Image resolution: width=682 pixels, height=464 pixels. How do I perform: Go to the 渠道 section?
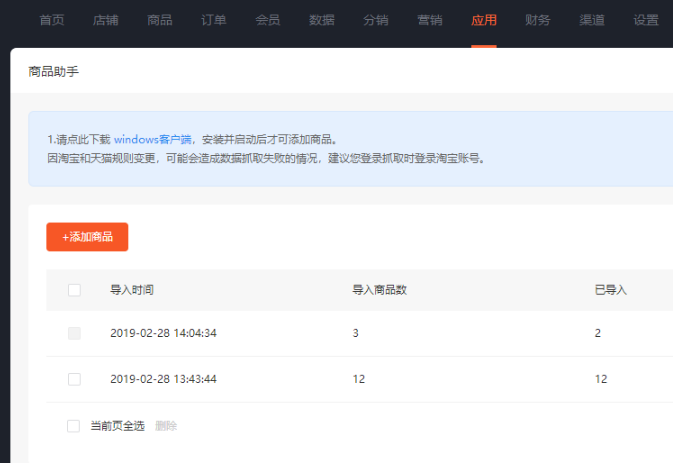[592, 20]
